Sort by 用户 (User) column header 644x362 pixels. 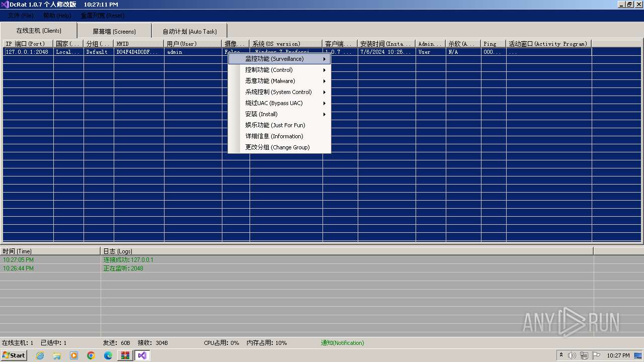tap(193, 44)
